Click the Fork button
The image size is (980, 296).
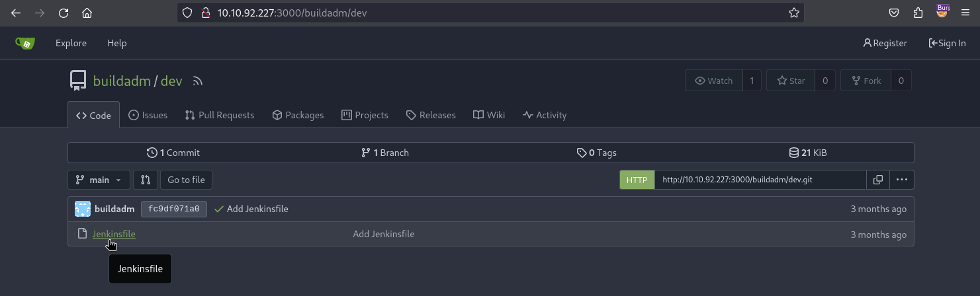coord(866,81)
